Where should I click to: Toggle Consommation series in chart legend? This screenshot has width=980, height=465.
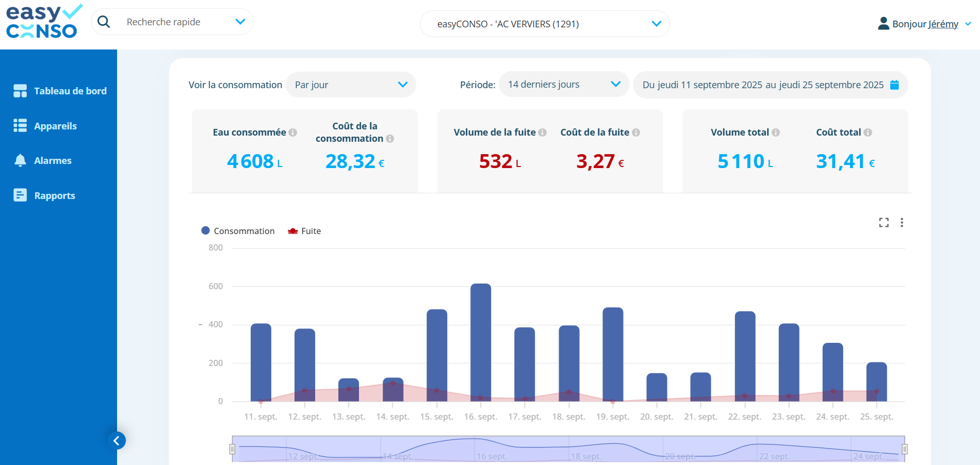point(238,231)
